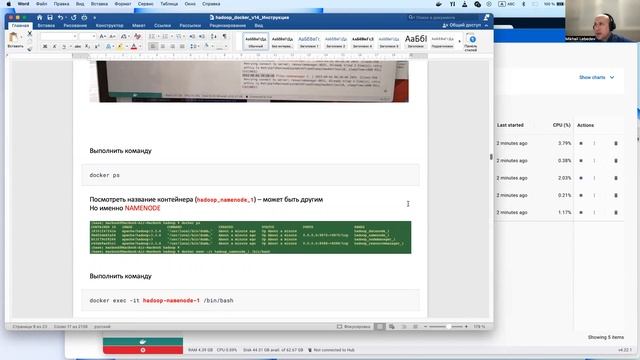The image size is (640, 360).
Task: Click the Фокусировка focus mode button
Action: point(353,327)
